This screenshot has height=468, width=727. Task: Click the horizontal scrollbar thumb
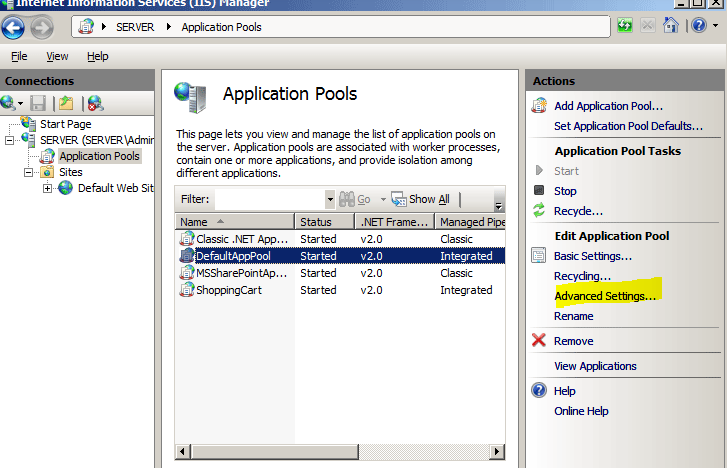(x=274, y=451)
